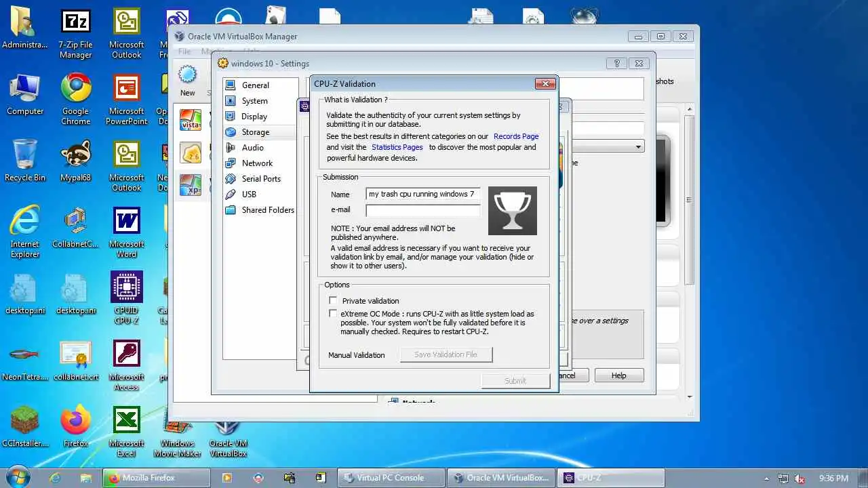
Task: Select the Computer desktop icon
Action: (25, 94)
